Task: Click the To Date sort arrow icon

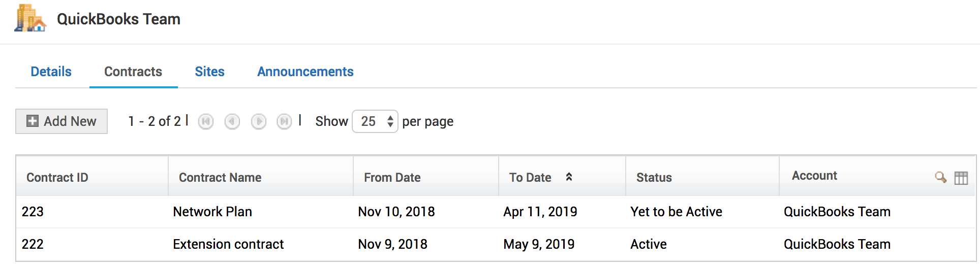Action: coord(569,177)
